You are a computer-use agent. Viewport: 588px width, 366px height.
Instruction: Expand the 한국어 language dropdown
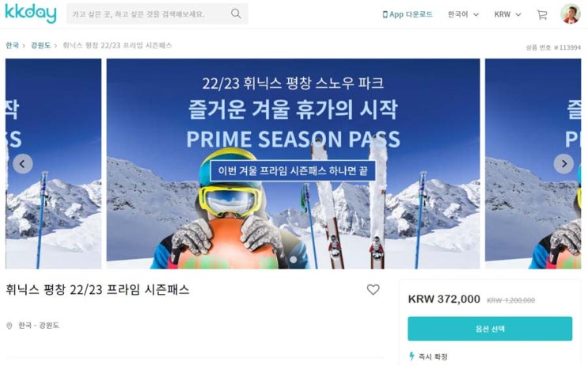[x=463, y=14]
